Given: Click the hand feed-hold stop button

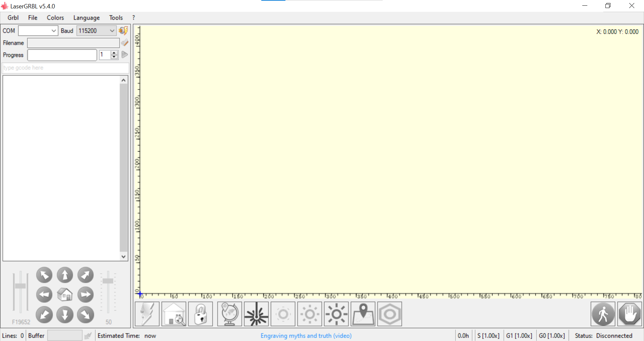Looking at the screenshot, I should coord(630,314).
